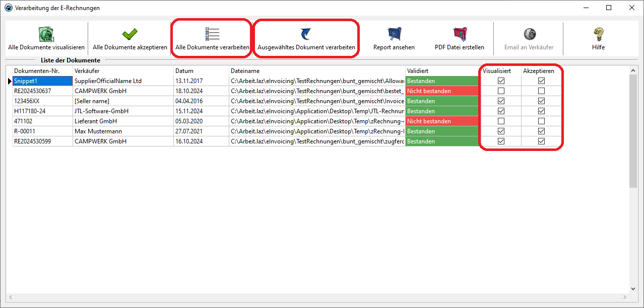Image resolution: width=644 pixels, height=308 pixels.
Task: Check Akzeptieren for document 471102
Action: click(541, 121)
